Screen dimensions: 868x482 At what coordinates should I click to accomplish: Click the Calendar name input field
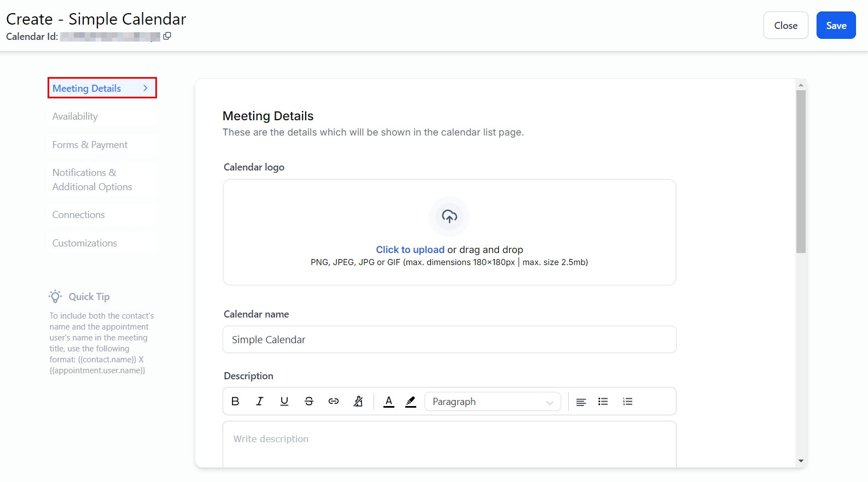click(x=449, y=340)
